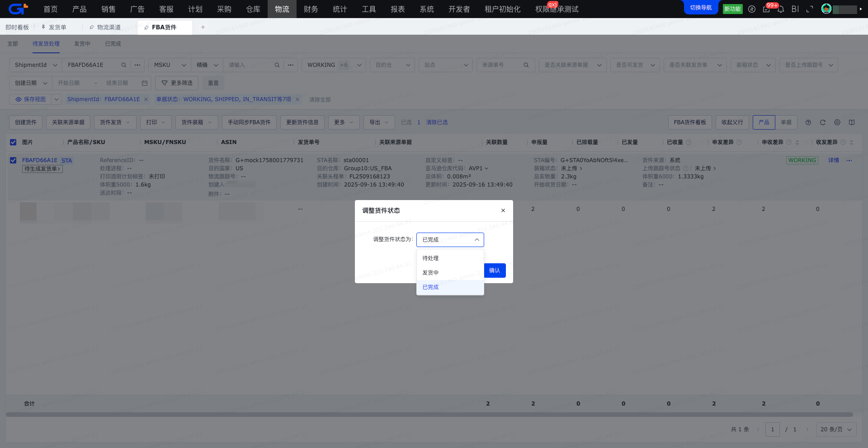Click the help question-mark icon in the toolbar

pos(808,122)
